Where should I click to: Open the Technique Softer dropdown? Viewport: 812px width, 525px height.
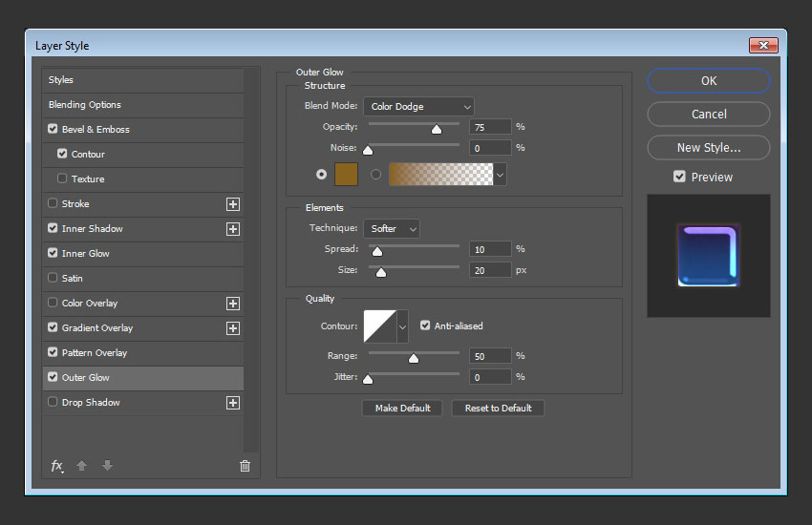click(392, 229)
